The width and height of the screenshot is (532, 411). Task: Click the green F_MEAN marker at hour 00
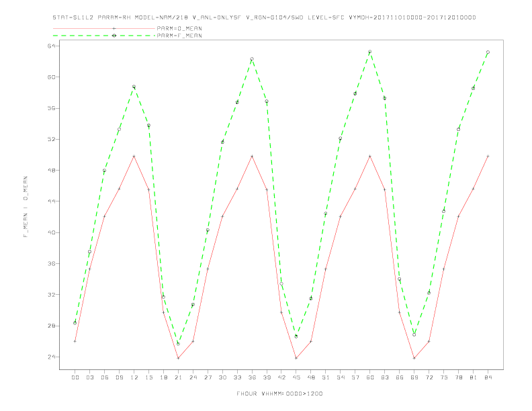[75, 323]
